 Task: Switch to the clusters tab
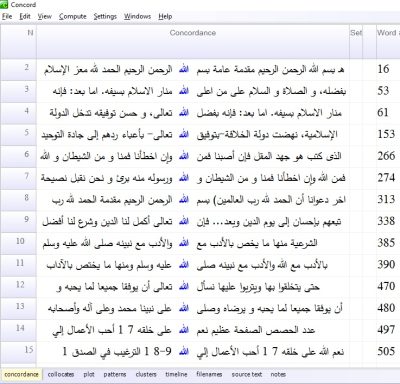146,374
